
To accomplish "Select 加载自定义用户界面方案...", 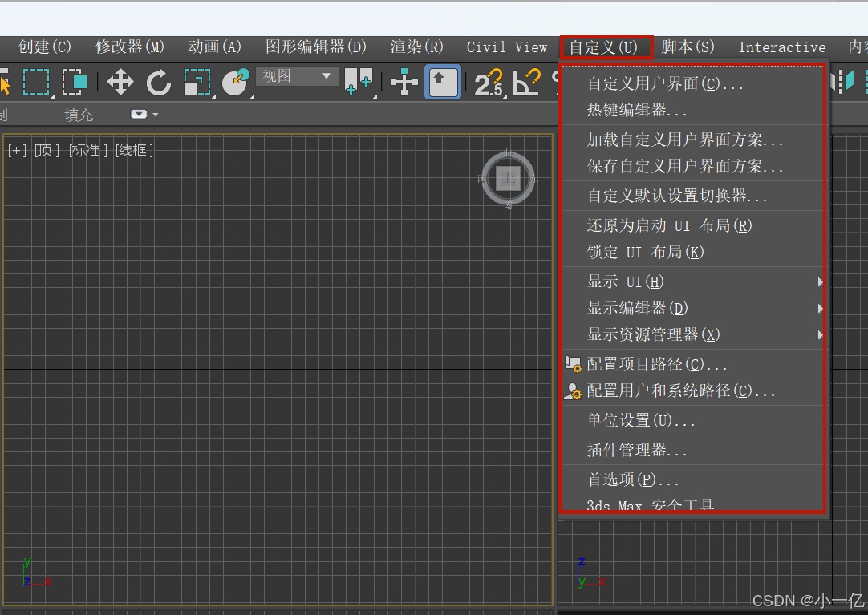I will click(694, 140).
